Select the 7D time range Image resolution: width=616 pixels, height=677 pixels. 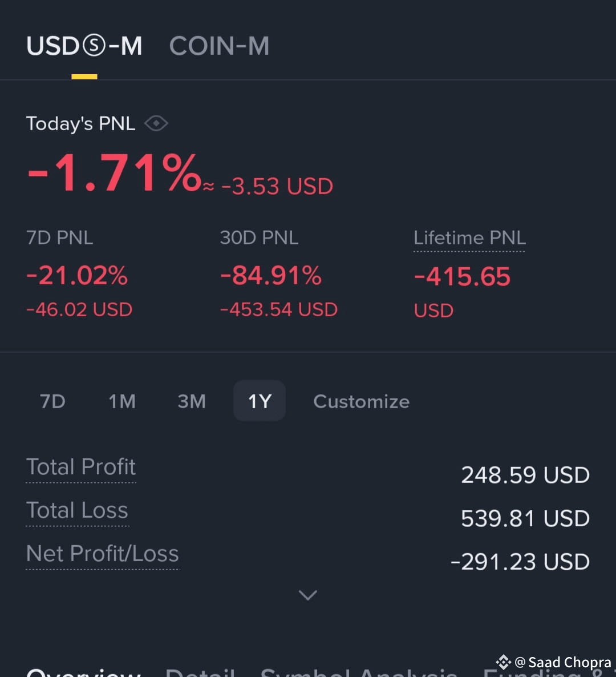coord(52,401)
